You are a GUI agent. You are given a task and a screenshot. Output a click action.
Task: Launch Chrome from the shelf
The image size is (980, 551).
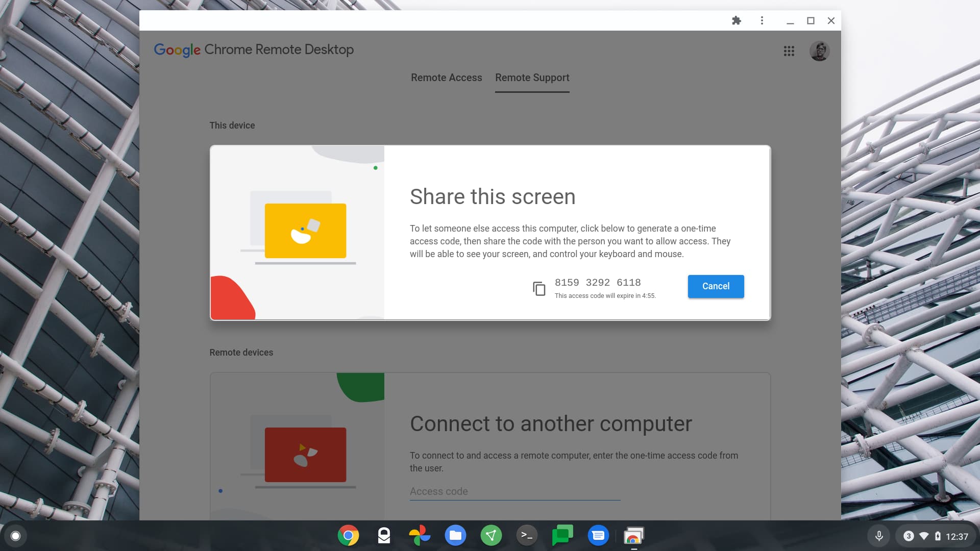pyautogui.click(x=348, y=536)
